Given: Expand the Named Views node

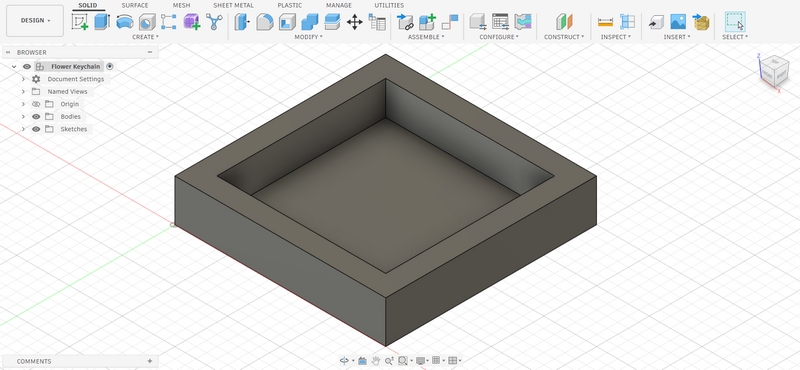Looking at the screenshot, I should tap(23, 92).
